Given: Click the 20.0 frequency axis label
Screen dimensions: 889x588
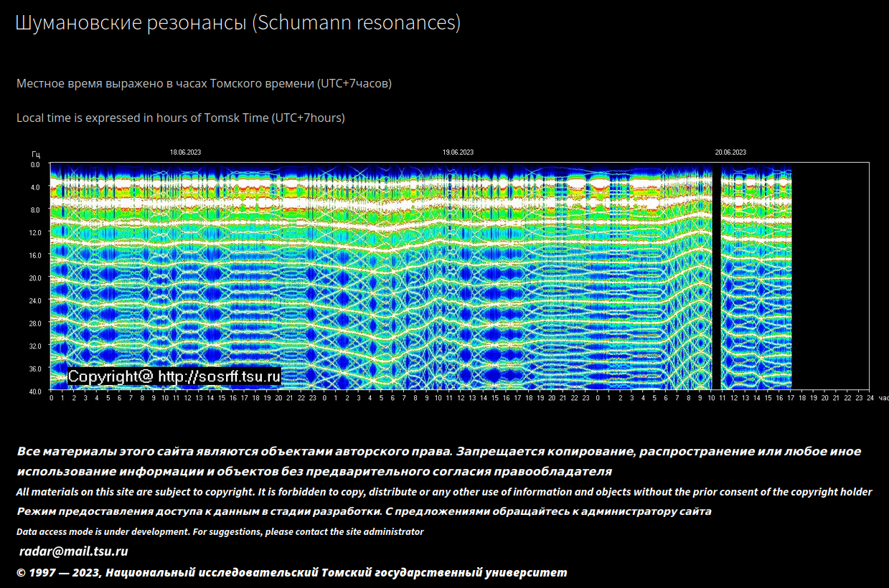Looking at the screenshot, I should click(35, 278).
